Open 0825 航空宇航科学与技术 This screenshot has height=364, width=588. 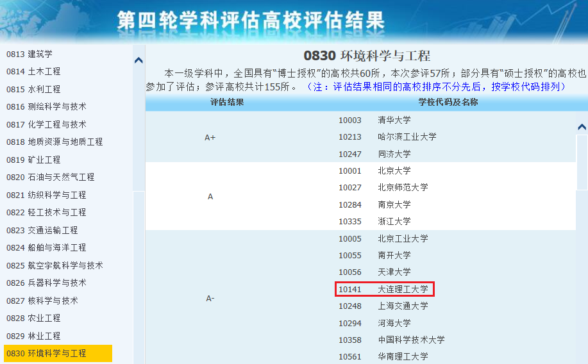point(55,265)
